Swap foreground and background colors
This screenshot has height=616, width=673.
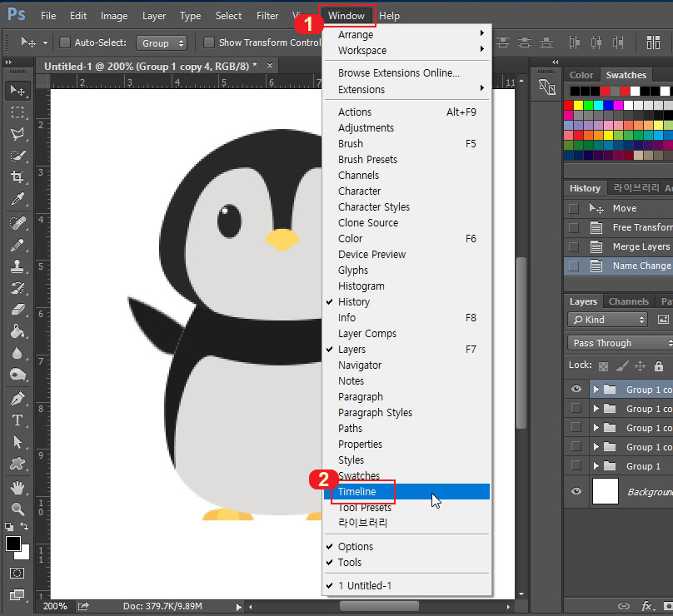(x=24, y=526)
